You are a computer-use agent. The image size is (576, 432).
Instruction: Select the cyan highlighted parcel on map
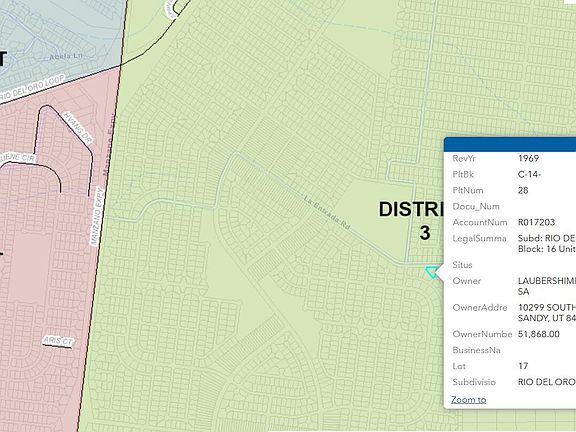(x=432, y=272)
